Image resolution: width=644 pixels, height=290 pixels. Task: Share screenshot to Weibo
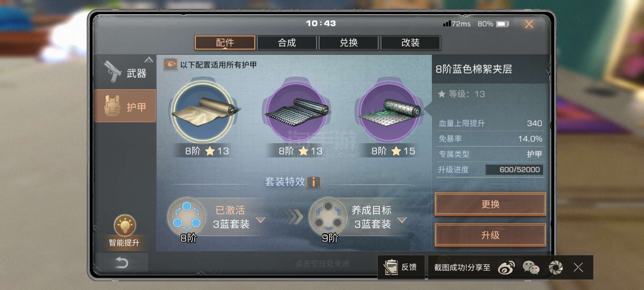pos(506,267)
